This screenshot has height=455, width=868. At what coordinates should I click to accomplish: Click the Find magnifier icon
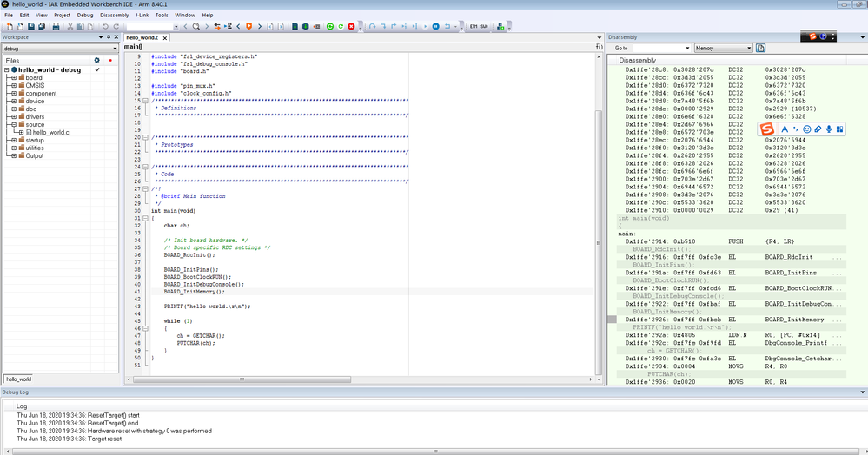coord(197,27)
